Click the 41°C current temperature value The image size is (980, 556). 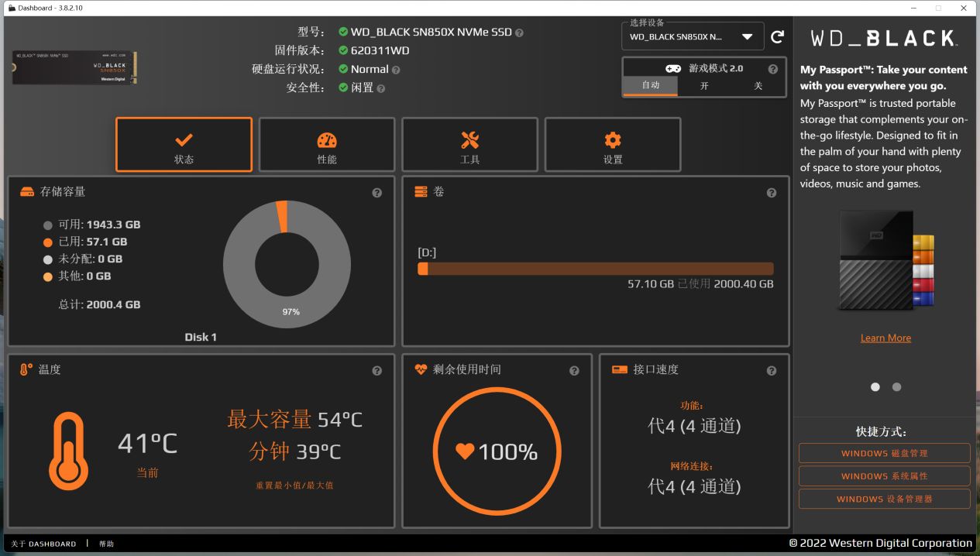coord(147,444)
